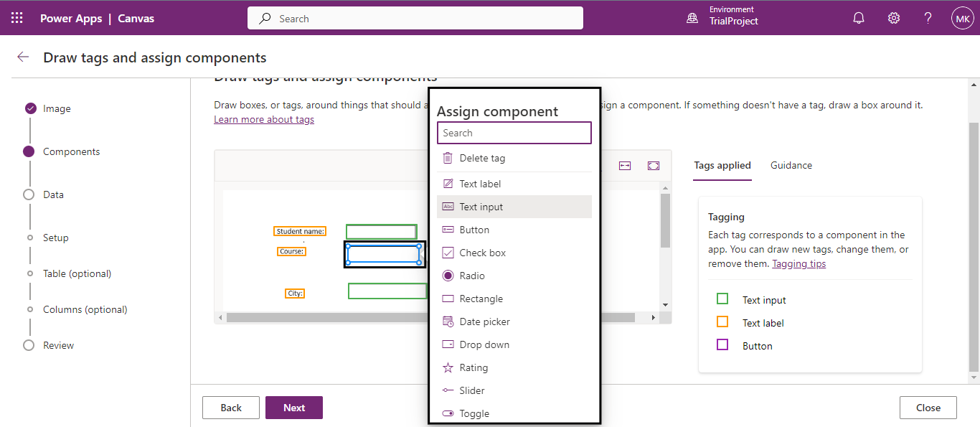Click the fit-to-page icon above canvas
The height and width of the screenshot is (427, 980).
pyautogui.click(x=653, y=166)
